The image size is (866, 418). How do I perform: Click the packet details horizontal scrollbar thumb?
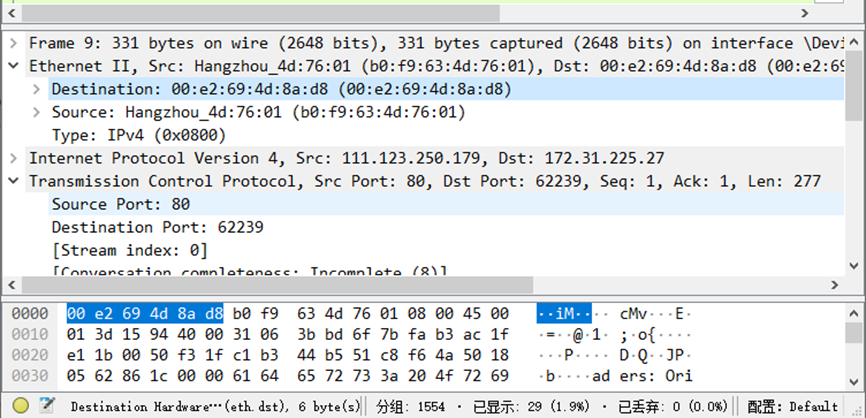(x=277, y=285)
